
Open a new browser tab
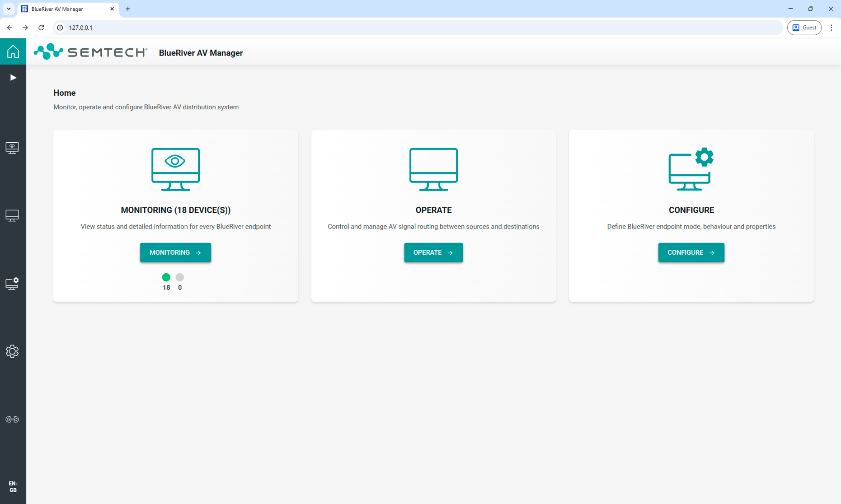(128, 9)
